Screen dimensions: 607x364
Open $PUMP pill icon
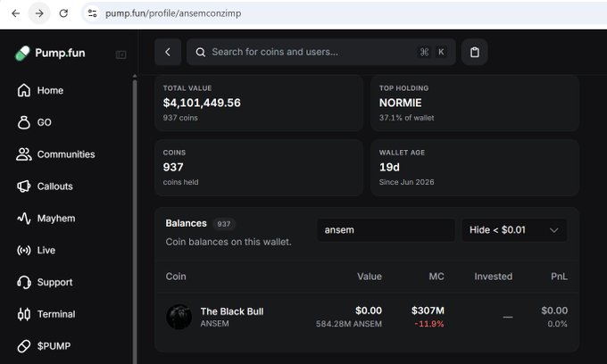[x=23, y=346]
